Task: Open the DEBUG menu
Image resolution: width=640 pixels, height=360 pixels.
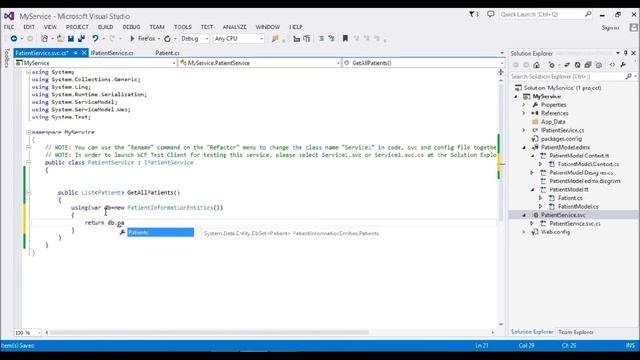Action: (x=131, y=27)
